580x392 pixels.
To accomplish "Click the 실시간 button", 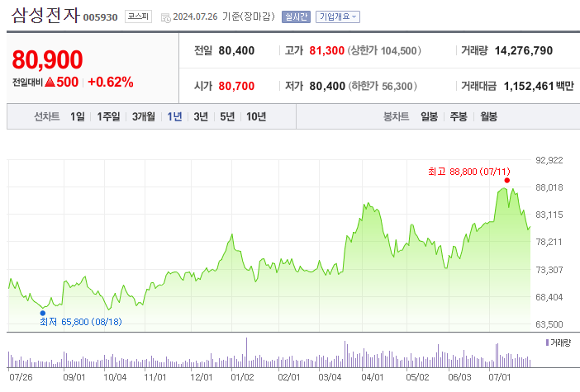I will click(x=296, y=17).
